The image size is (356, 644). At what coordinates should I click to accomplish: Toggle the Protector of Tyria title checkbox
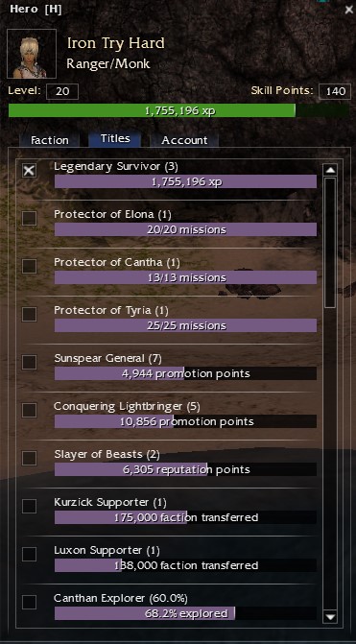pyautogui.click(x=29, y=314)
